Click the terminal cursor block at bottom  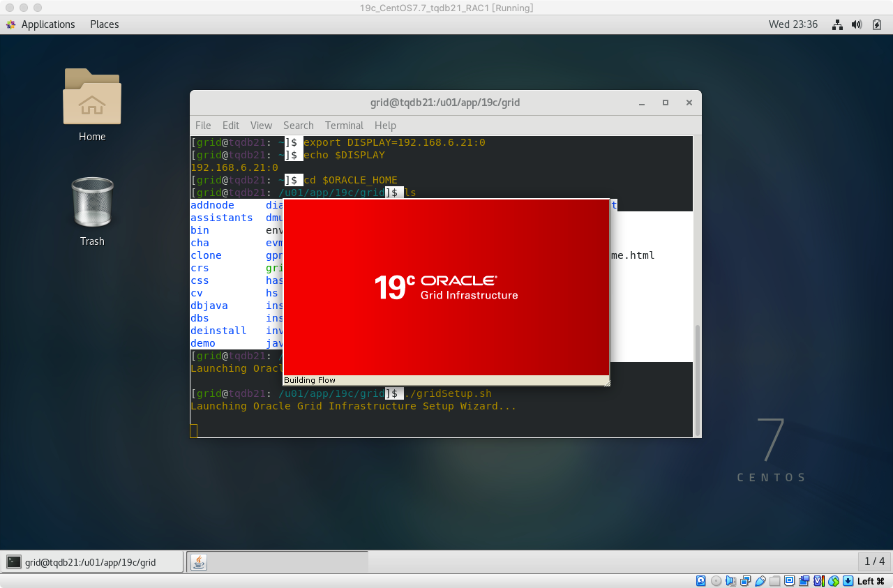pyautogui.click(x=194, y=431)
